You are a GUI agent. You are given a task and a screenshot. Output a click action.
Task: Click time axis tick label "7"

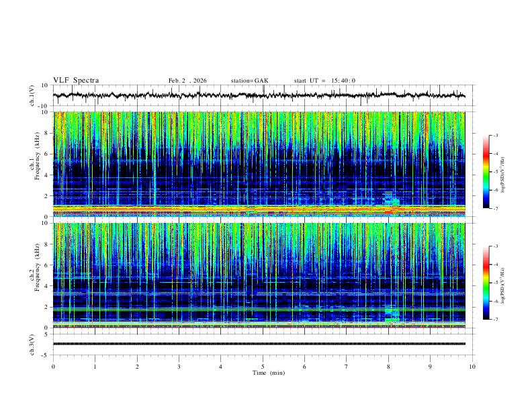347,367
